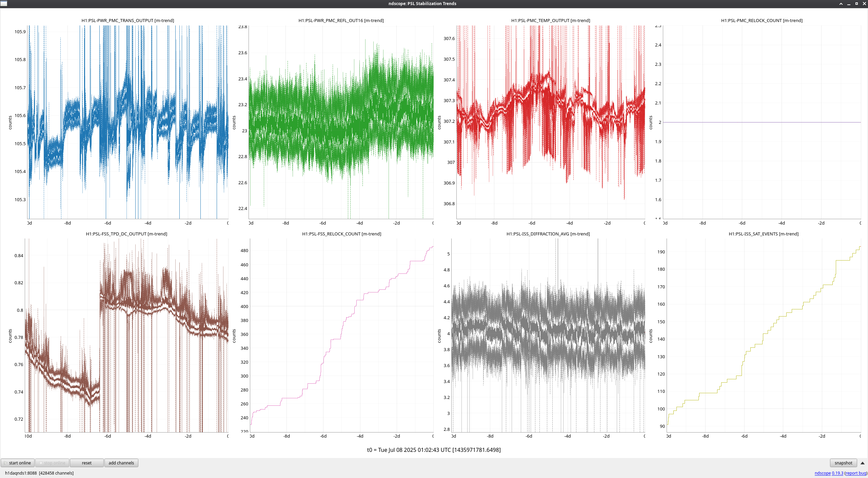Select H1:PSL-ISS_DIFFRACTION_AVG plot title
The width and height of the screenshot is (868, 478).
pos(548,234)
